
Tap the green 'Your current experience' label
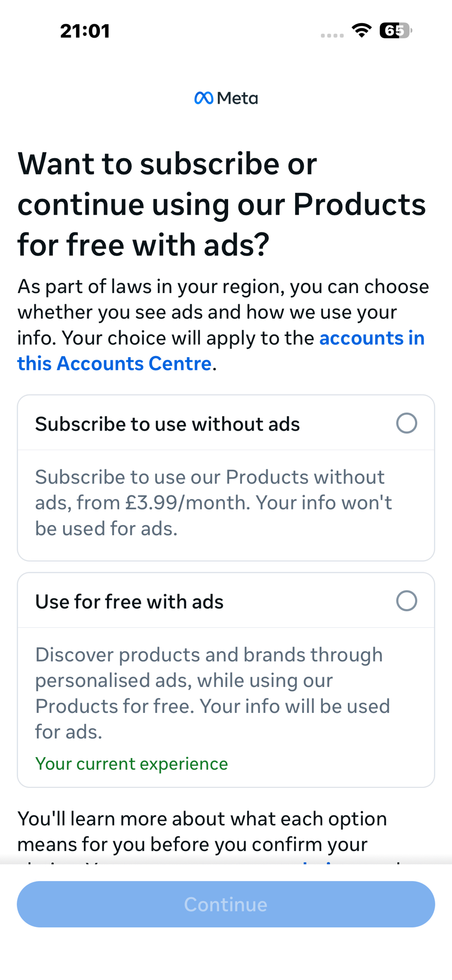click(131, 764)
